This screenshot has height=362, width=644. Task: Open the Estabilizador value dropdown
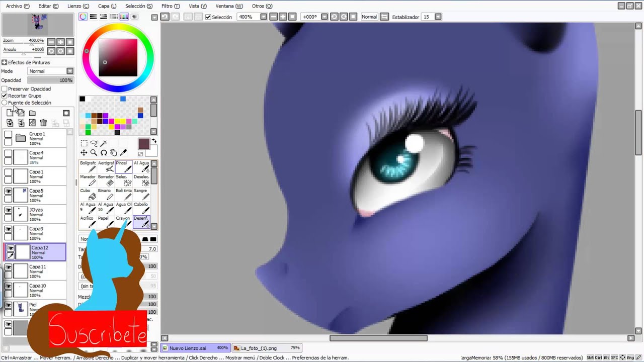click(x=438, y=17)
